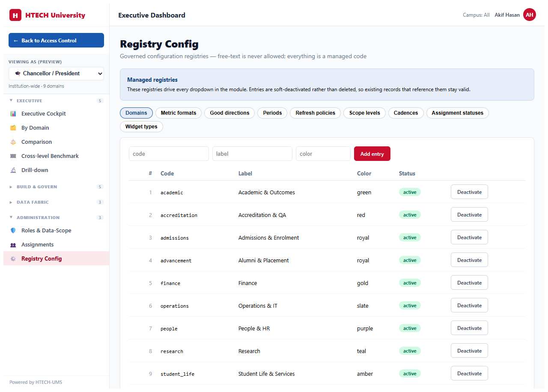Open the Comparison page
This screenshot has height=392, width=548.
point(56,142)
